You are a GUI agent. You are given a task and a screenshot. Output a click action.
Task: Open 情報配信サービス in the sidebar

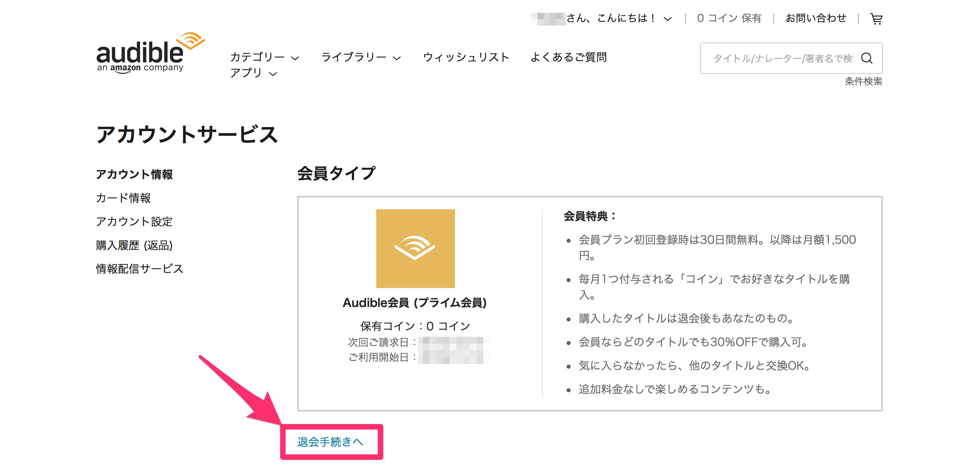[x=140, y=269]
